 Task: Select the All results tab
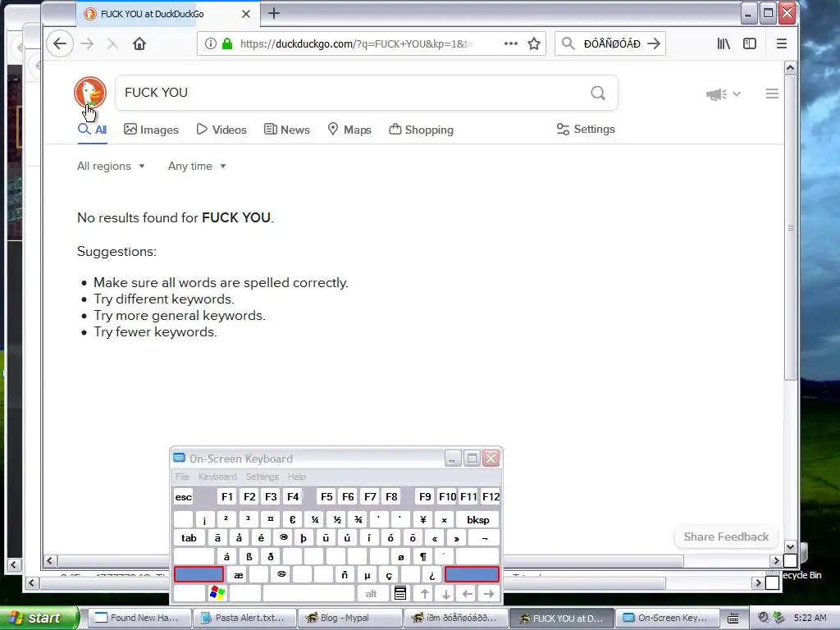point(92,130)
